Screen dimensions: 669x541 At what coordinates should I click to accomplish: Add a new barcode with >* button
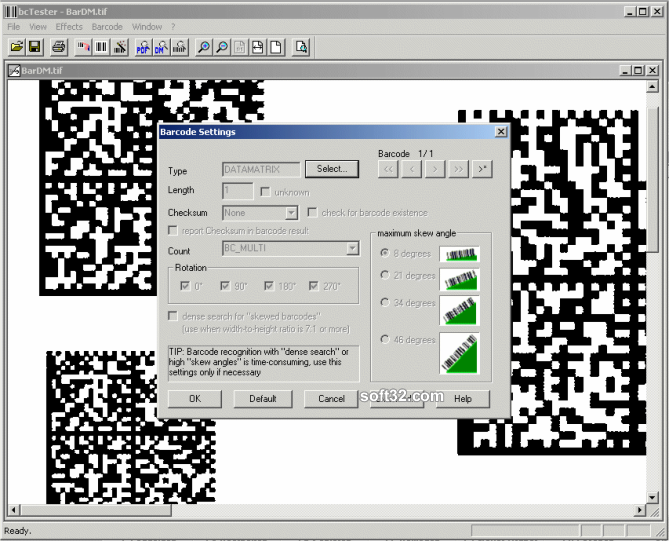pos(483,169)
